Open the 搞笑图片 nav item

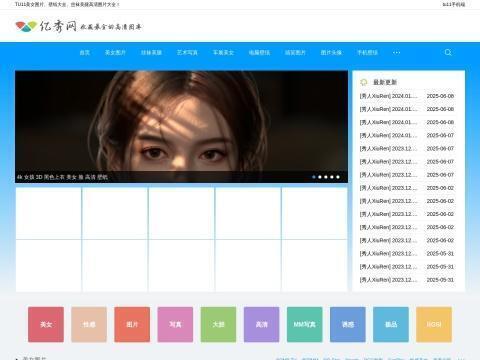295,52
